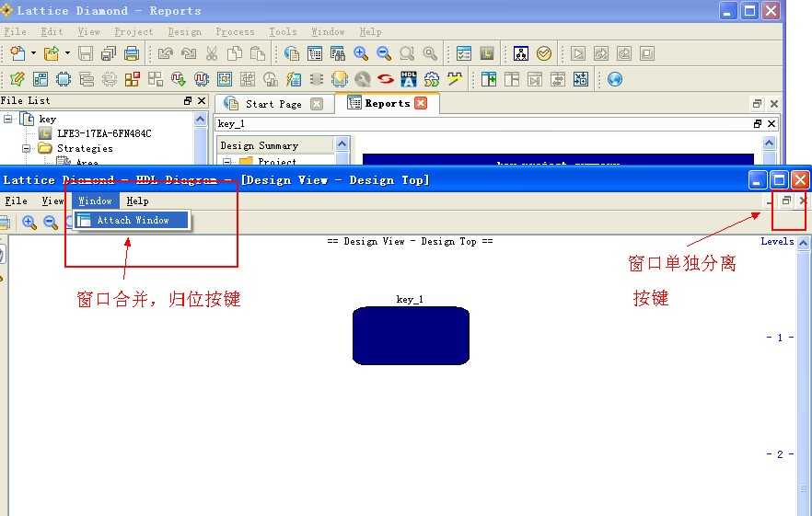Open the Package View icon

coord(41,79)
